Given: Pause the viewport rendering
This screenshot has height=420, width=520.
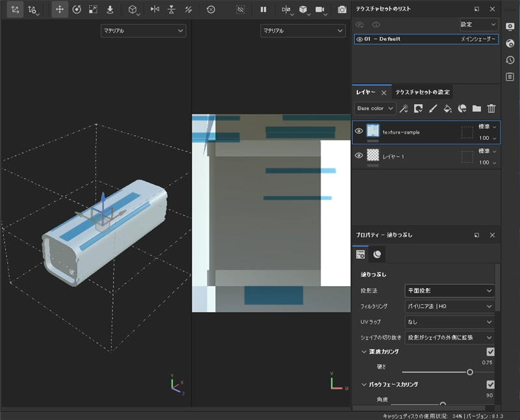Looking at the screenshot, I should [263, 10].
